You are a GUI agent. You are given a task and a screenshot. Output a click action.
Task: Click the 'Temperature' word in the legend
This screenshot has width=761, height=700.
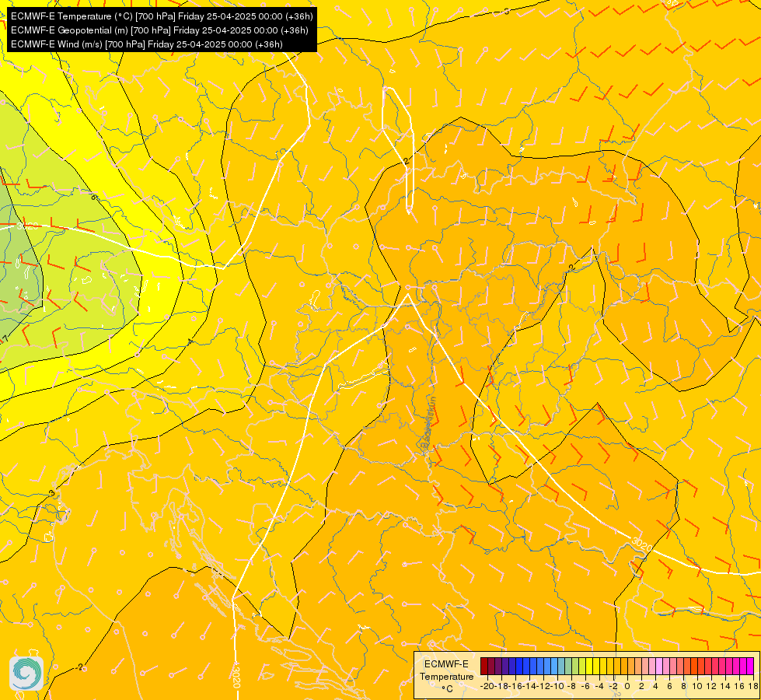pos(446,677)
